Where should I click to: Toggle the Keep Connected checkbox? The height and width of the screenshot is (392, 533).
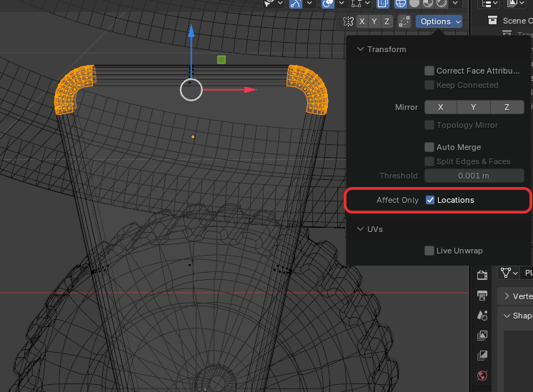tap(429, 85)
